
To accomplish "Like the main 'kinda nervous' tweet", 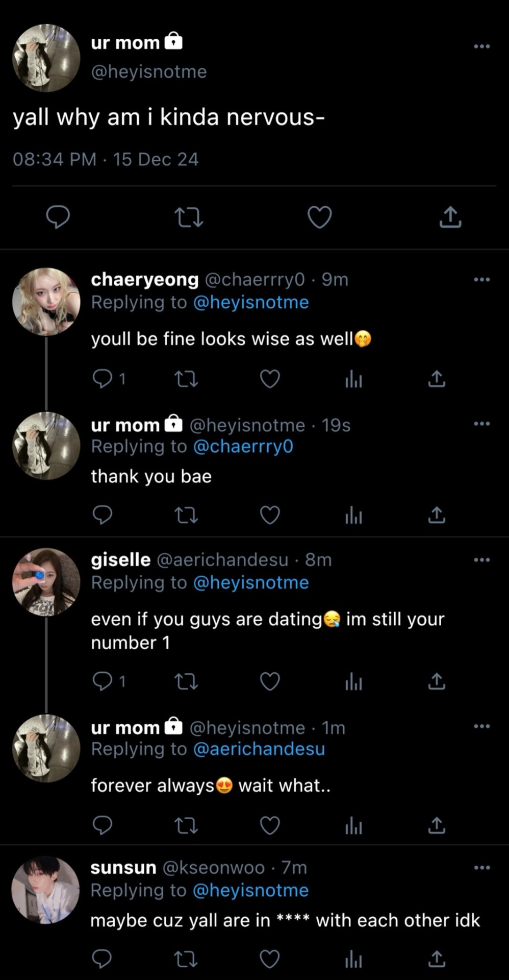I will (x=320, y=217).
